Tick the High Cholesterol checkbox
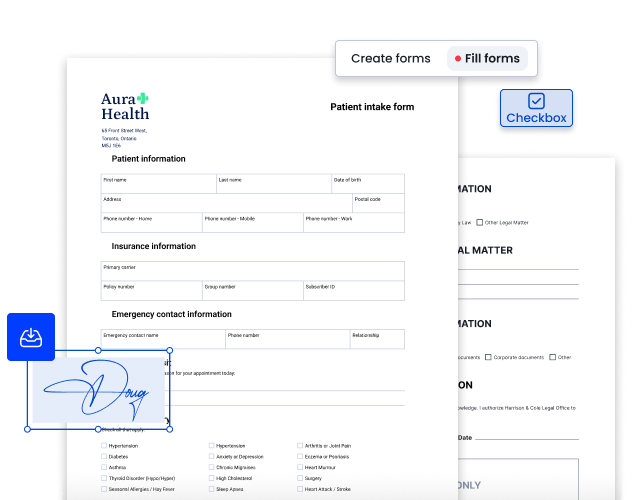The width and height of the screenshot is (638, 500). coord(212,478)
